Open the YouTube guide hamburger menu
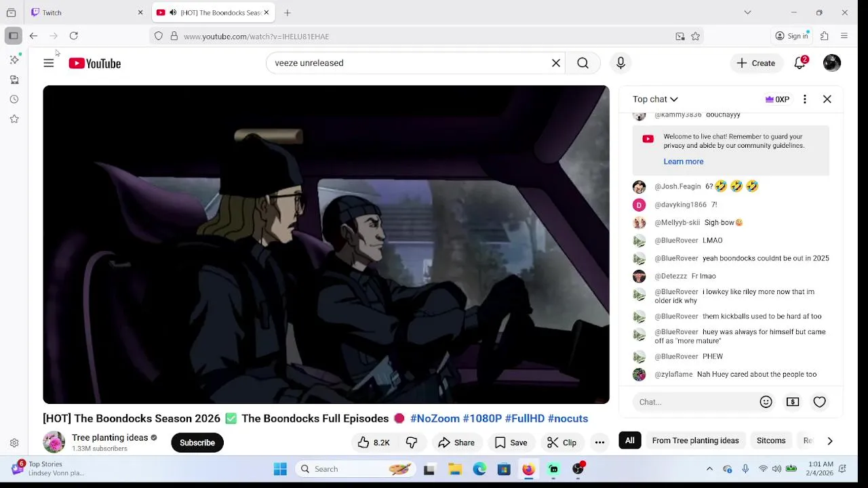Image resolution: width=868 pixels, height=488 pixels. [48, 63]
